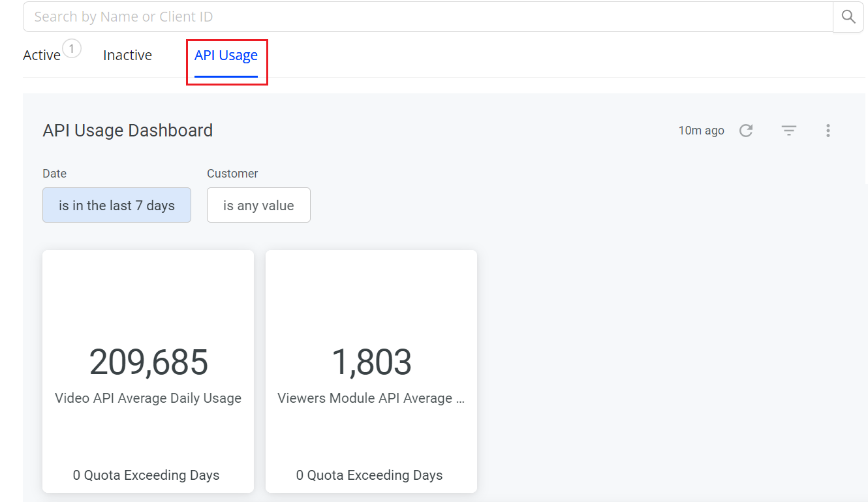Reload the dashboard with the refresh icon
868x502 pixels.
click(746, 131)
